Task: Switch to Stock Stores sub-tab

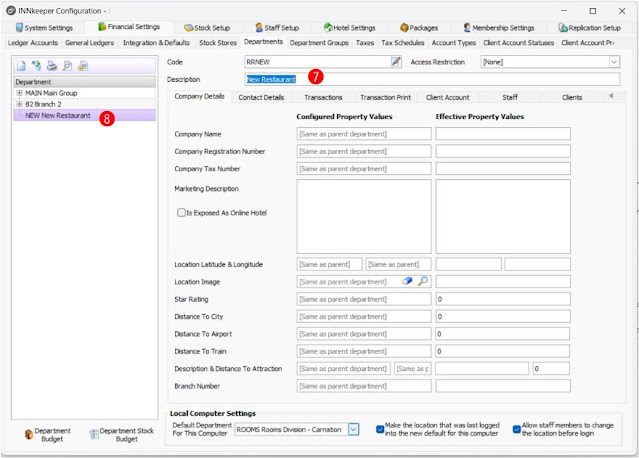Action: 218,43
